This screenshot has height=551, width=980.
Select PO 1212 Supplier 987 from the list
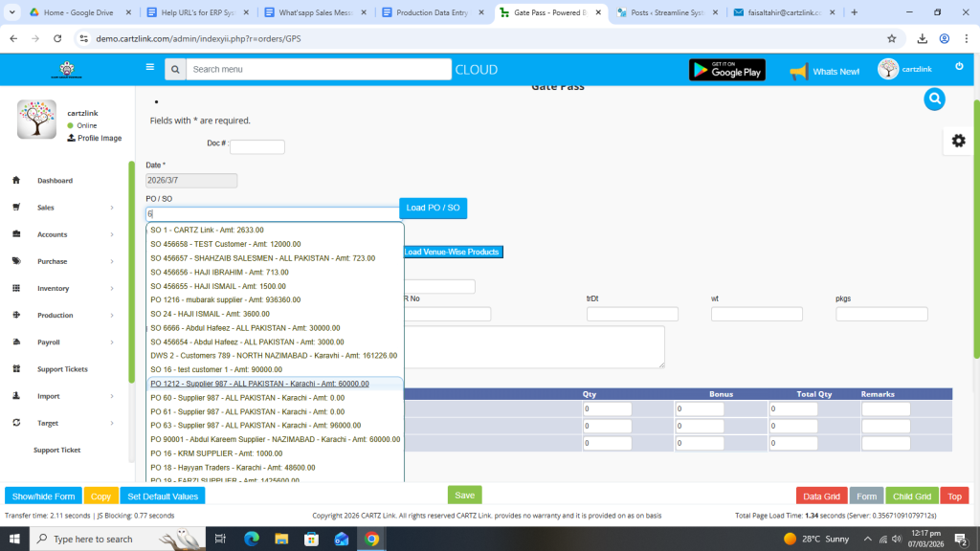[259, 384]
